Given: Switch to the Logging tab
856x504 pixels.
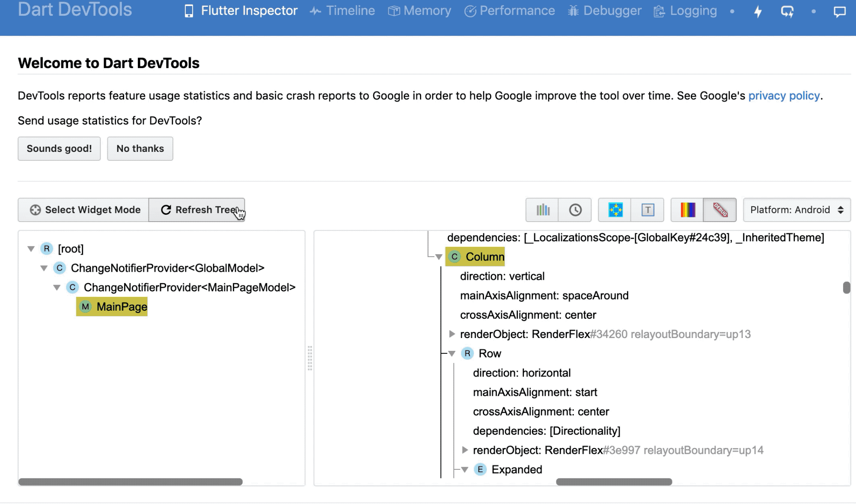Looking at the screenshot, I should 685,11.
